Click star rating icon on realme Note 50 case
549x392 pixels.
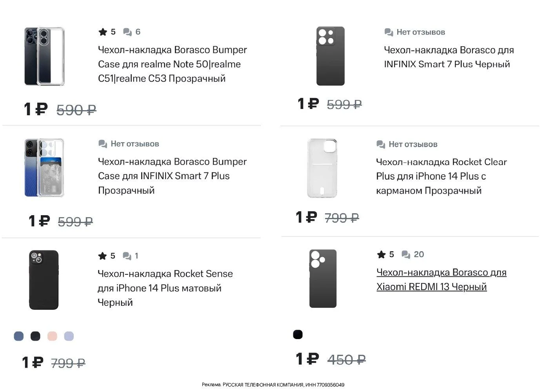tap(103, 32)
